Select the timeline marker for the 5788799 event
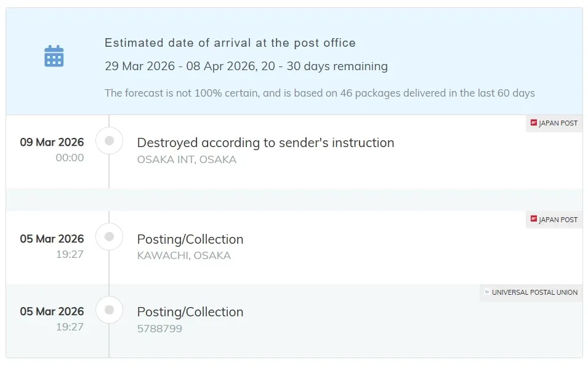Screen dimensions: 588x368 (110, 310)
